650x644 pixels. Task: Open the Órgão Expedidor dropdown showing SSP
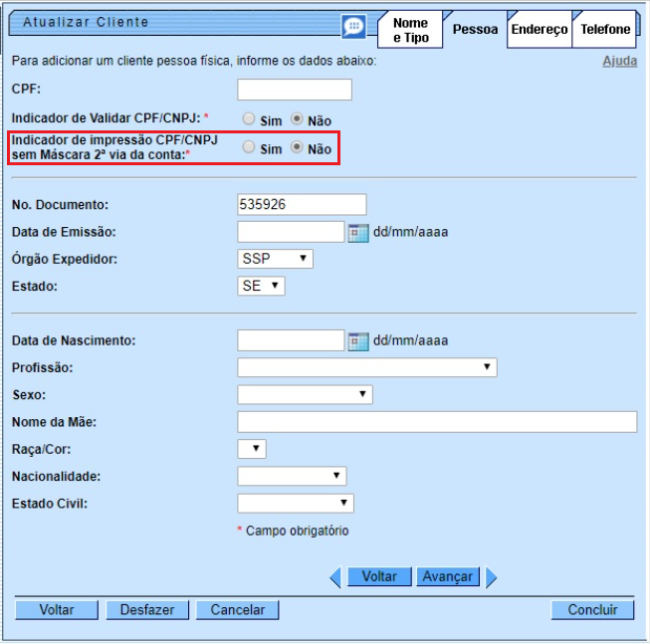coord(275,259)
